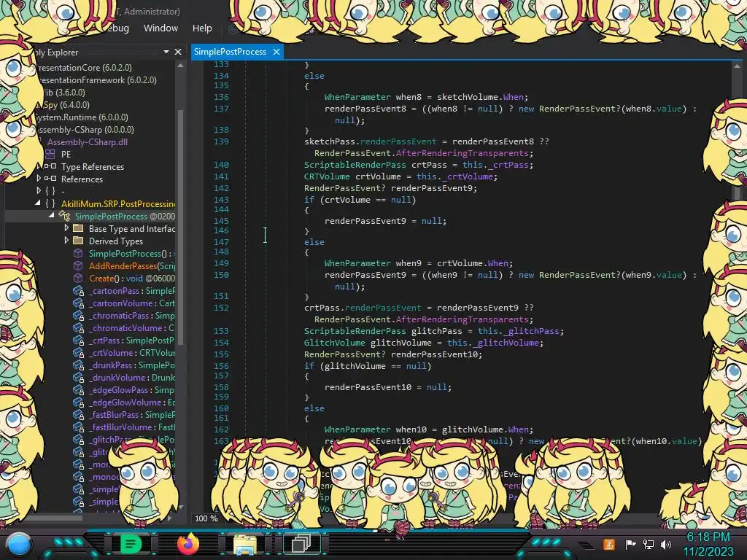Image resolution: width=747 pixels, height=560 pixels.
Task: Click the _chromaticVolume field icon
Action: [x=79, y=328]
